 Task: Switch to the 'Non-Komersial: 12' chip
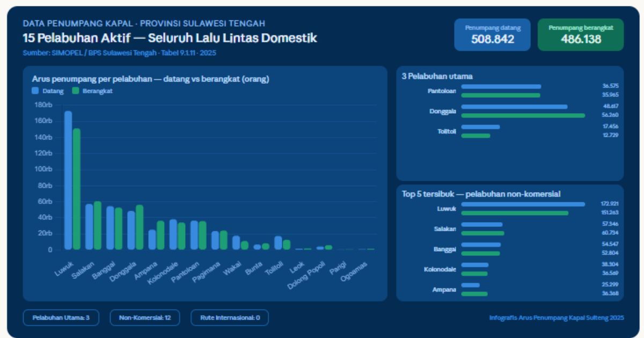[143, 318]
